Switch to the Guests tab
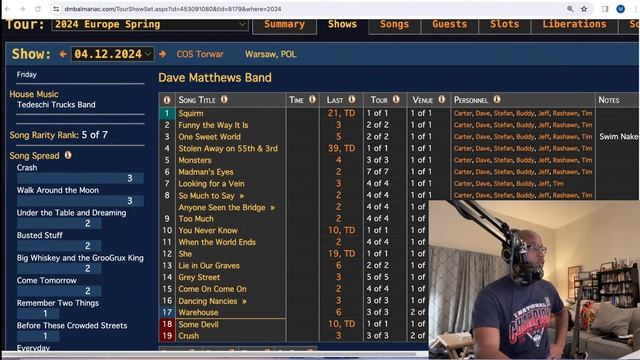 449,24
